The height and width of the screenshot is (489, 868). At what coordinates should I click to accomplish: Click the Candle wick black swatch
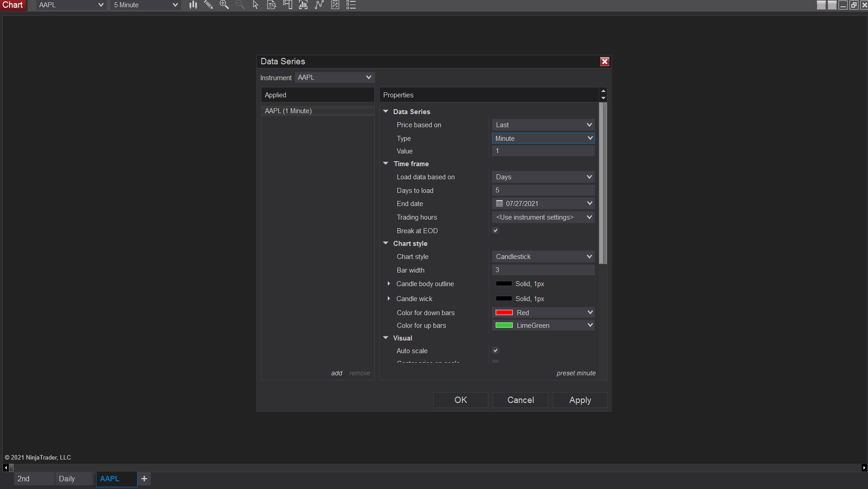tap(504, 299)
